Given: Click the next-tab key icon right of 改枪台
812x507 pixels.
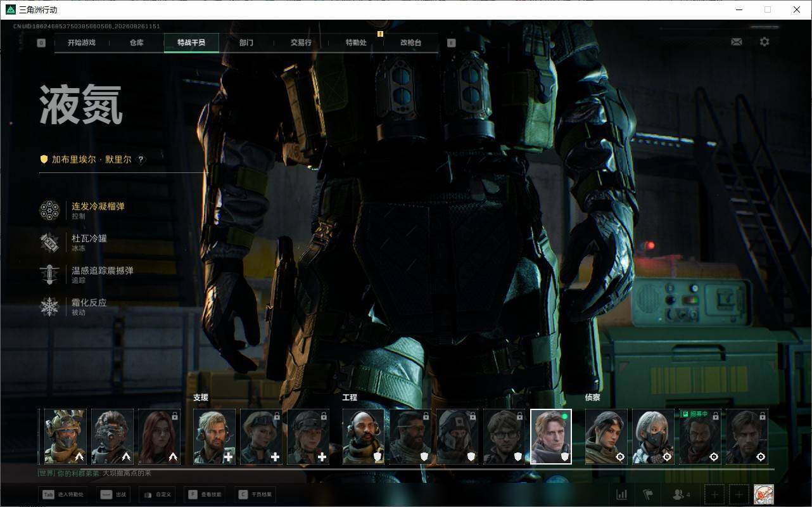Looking at the screenshot, I should click(x=451, y=43).
